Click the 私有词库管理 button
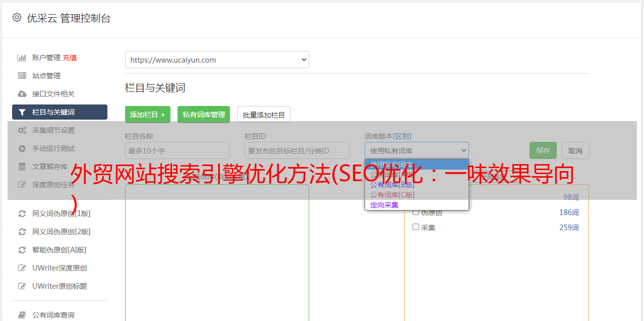This screenshot has height=321, width=644. pos(204,115)
